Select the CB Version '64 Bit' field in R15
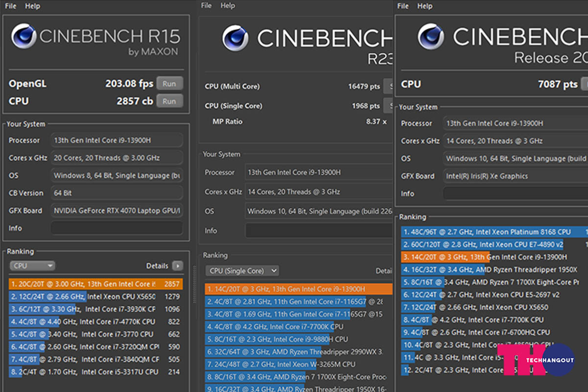The height and width of the screenshot is (392, 588). pos(117,193)
